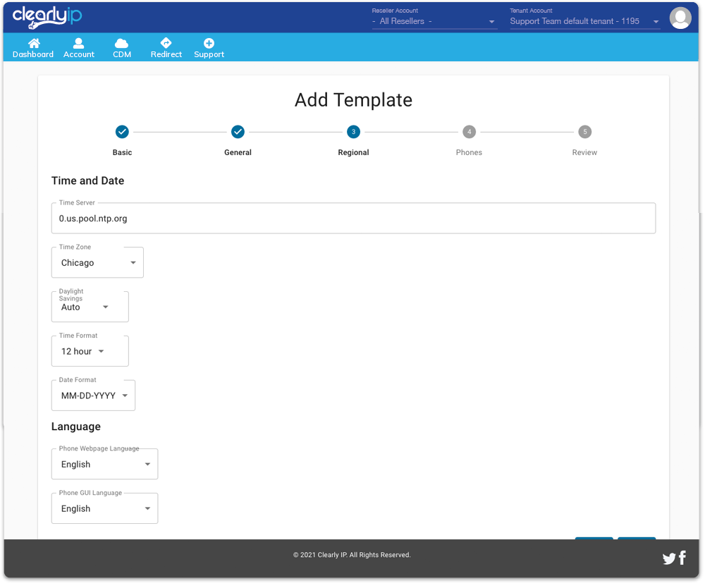Click the Dashboard home icon
Viewport: 705px width, 588px height.
pos(33,44)
